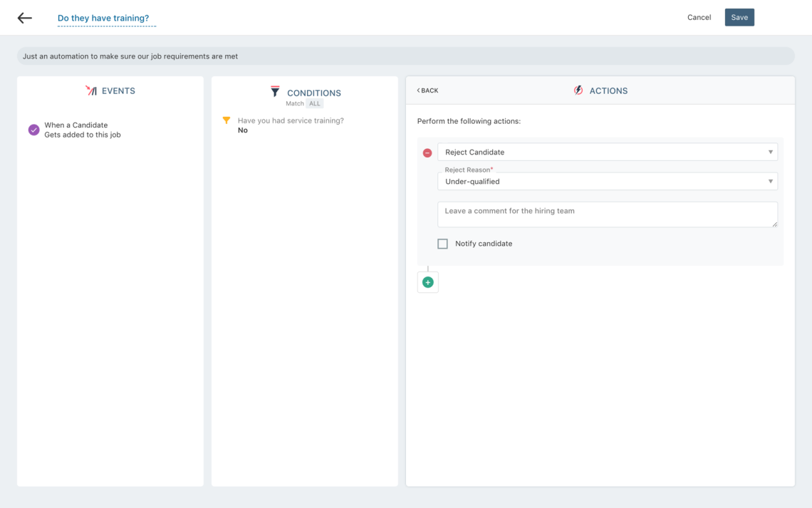This screenshot has width=812, height=508.
Task: Click the BACK link in the Actions panel
Action: (x=427, y=90)
